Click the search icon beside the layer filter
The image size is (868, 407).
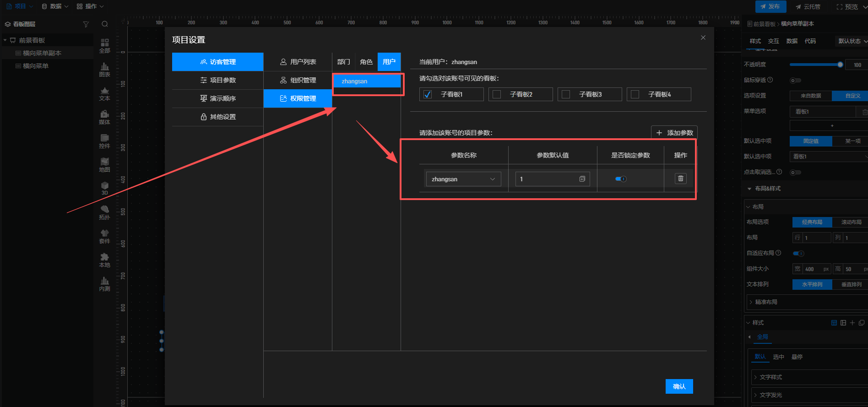click(105, 24)
